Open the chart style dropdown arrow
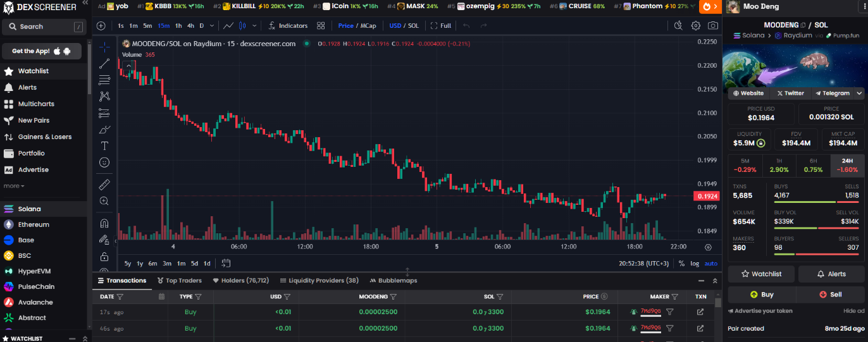This screenshot has width=868, height=342. [x=255, y=26]
